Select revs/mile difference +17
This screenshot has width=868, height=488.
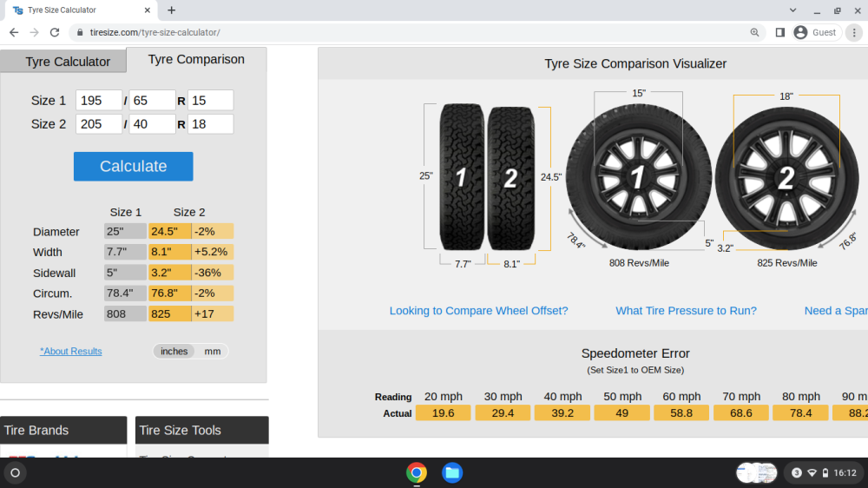[213, 314]
